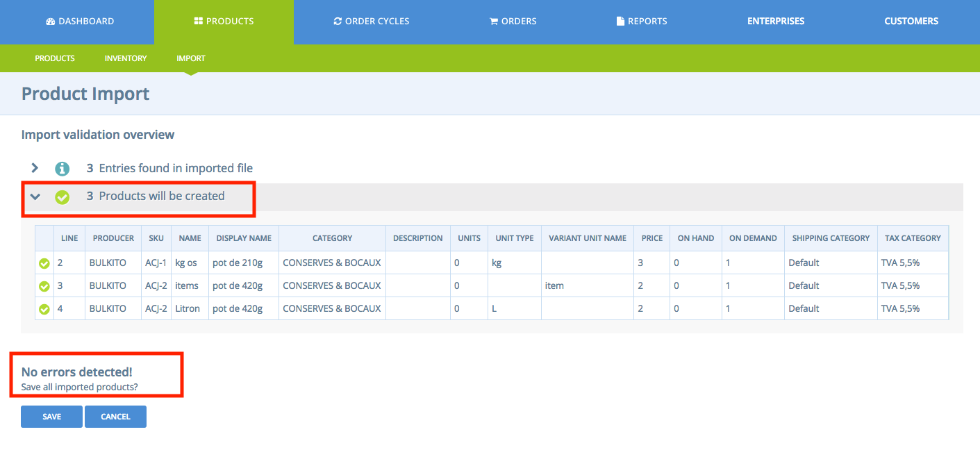Expand the '3 Entries found in imported file' section
This screenshot has width=980, height=475.
(x=35, y=168)
